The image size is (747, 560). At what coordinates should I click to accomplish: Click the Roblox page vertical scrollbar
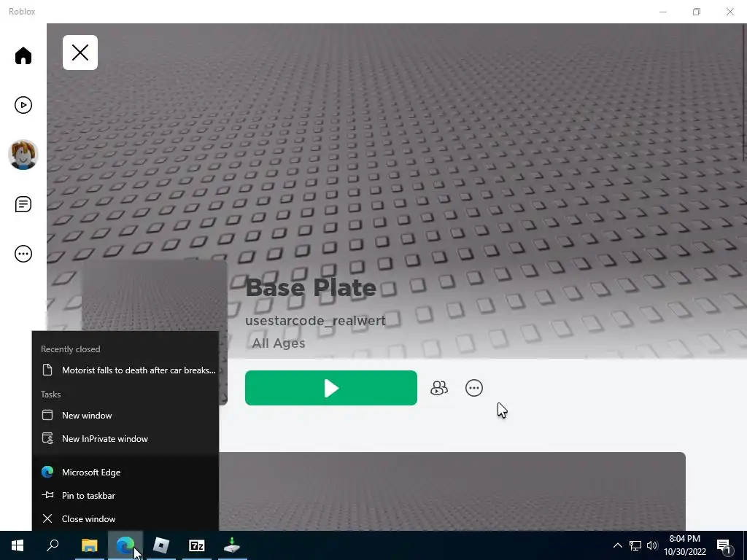[x=745, y=93]
